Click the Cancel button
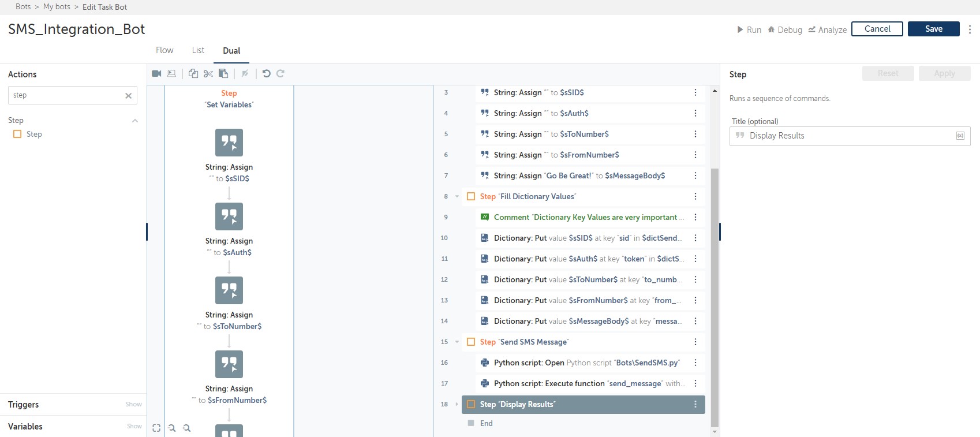Viewport: 980px width, 437px height. (x=877, y=29)
